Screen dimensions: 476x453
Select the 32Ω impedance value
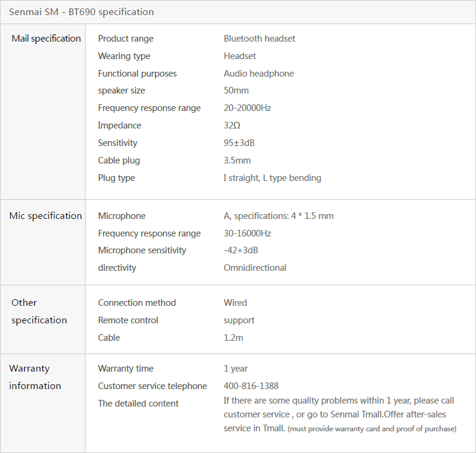(x=232, y=125)
